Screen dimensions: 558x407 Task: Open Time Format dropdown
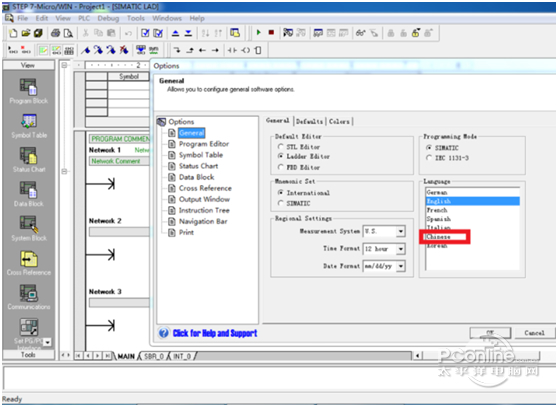click(401, 249)
